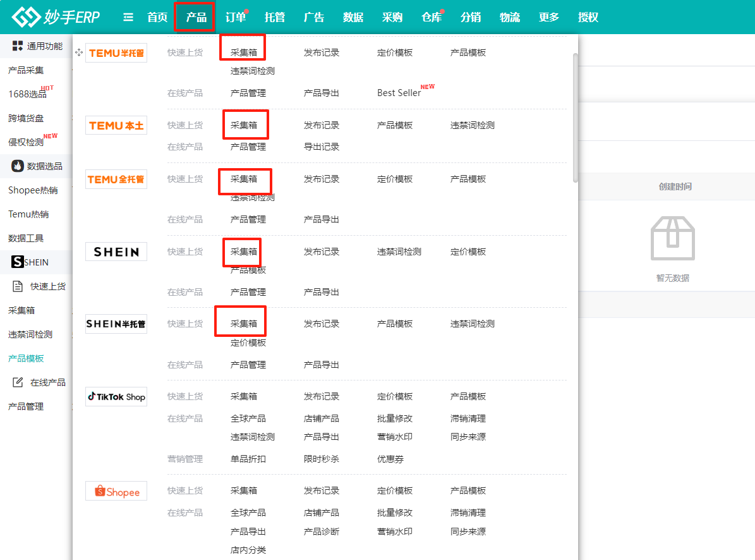755x560 pixels.
Task: Open Best Seller under TEMU半托管
Action: pos(399,93)
